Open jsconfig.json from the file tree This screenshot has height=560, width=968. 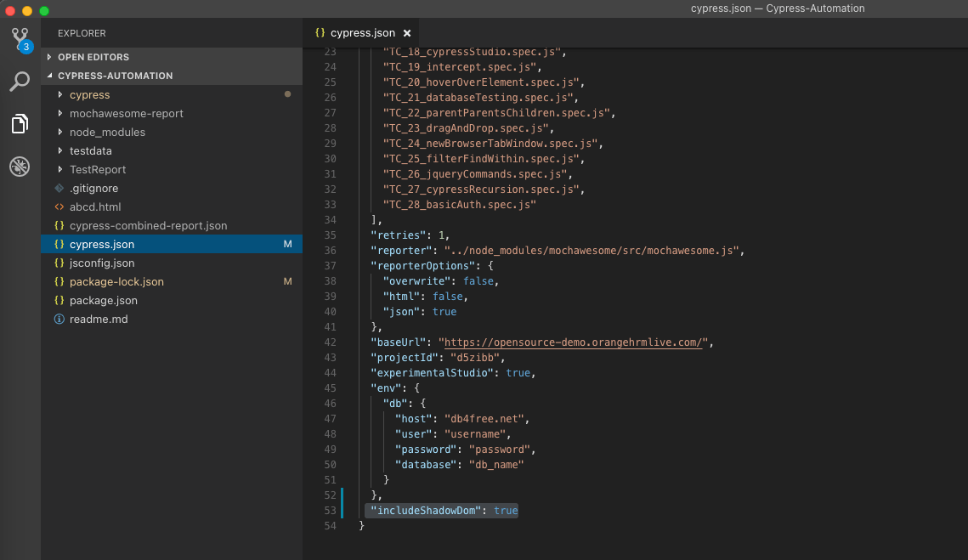[x=102, y=263]
